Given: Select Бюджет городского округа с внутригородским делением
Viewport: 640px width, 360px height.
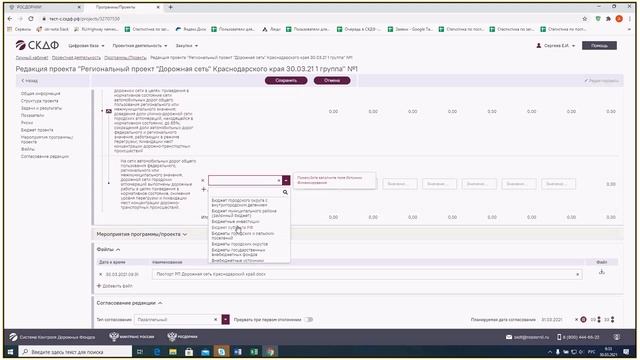Looking at the screenshot, I should tap(240, 202).
